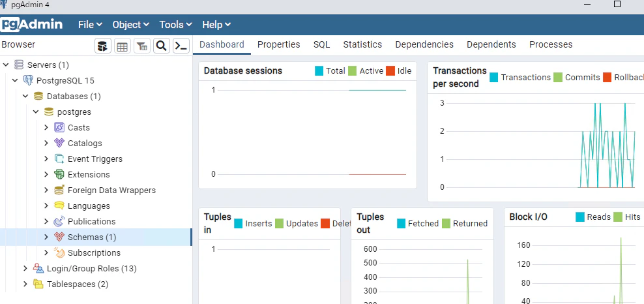Click the Databases stack icon
Screen dimensions: 644x304
pyautogui.click(x=38, y=96)
